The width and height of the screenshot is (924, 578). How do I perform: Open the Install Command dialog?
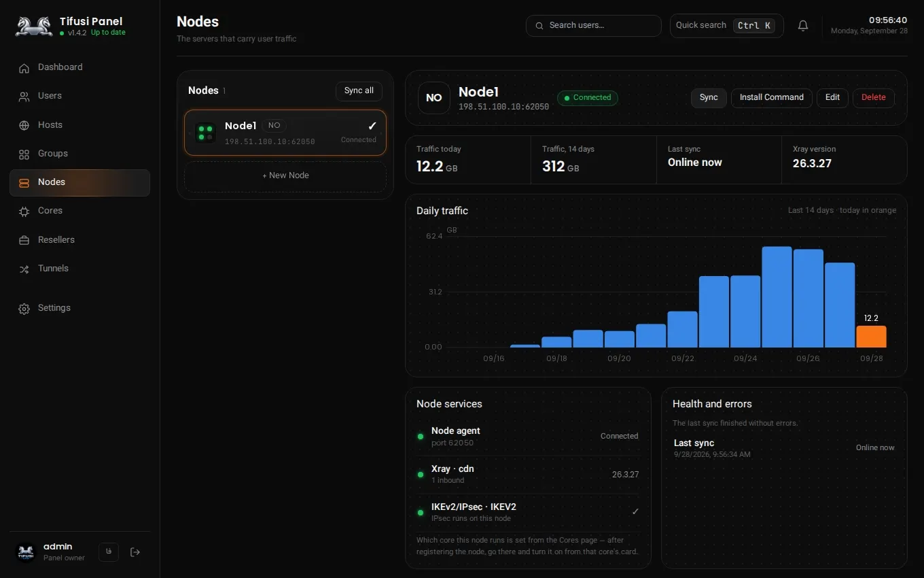pyautogui.click(x=771, y=98)
